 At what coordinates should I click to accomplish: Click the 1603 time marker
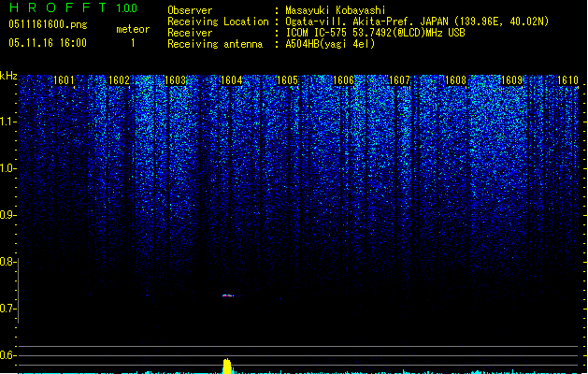pyautogui.click(x=175, y=80)
